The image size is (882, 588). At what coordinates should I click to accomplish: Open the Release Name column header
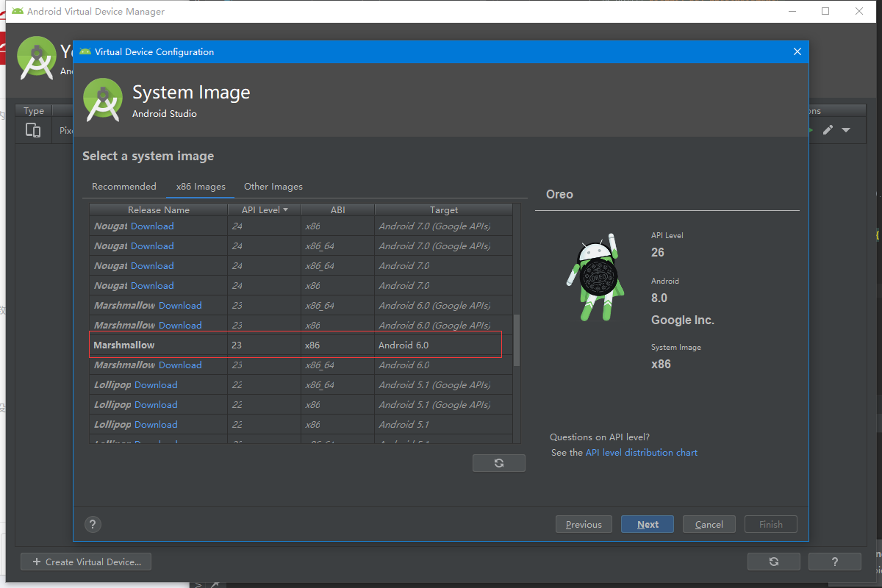pyautogui.click(x=158, y=209)
